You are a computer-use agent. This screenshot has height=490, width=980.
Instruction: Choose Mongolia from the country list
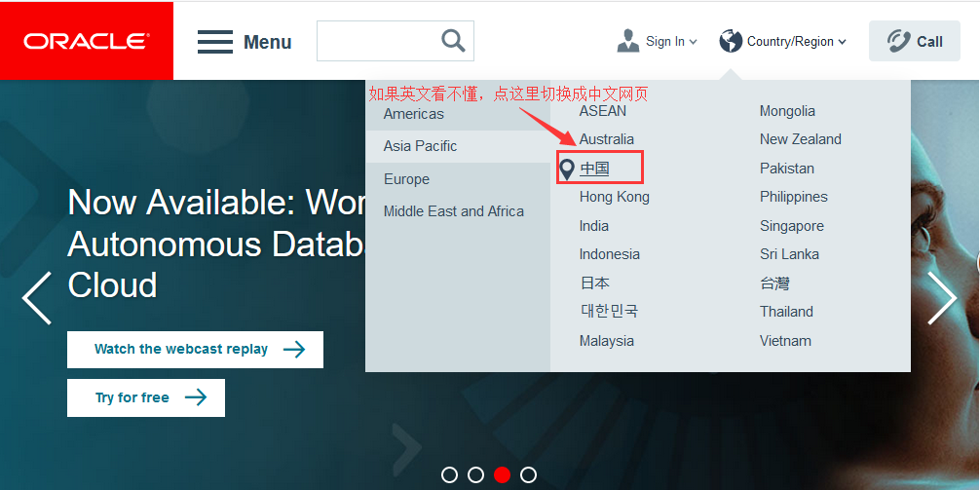(787, 111)
